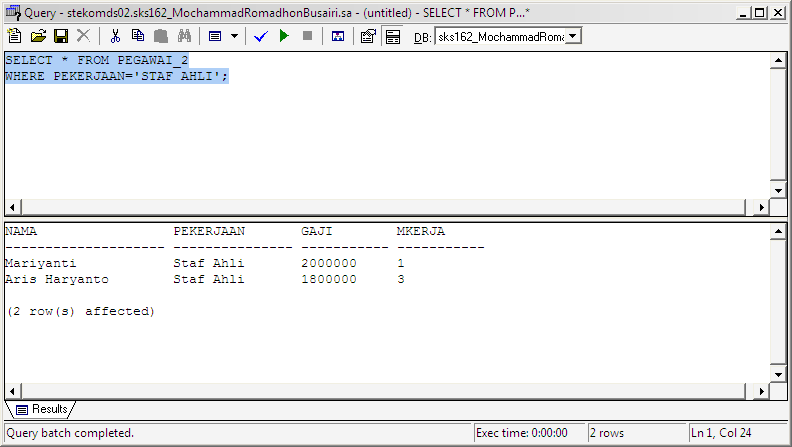
Task: Click the WHERE PEKERJAAN='STAF AHLI' line
Action: 117,76
